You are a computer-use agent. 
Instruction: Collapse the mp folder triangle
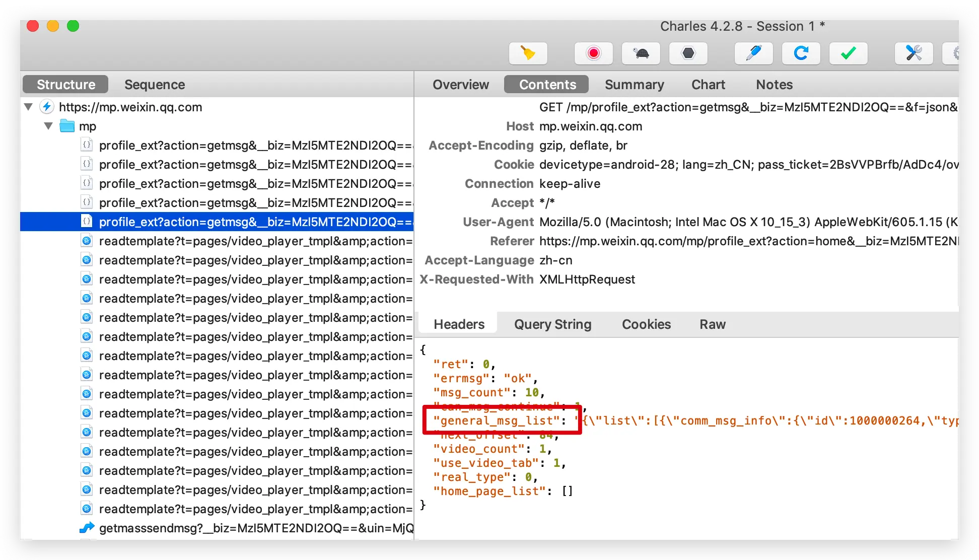pyautogui.click(x=48, y=126)
